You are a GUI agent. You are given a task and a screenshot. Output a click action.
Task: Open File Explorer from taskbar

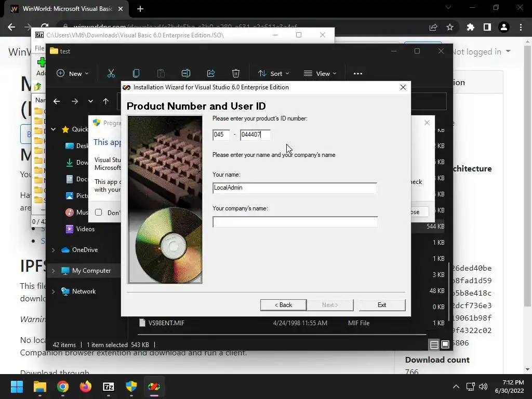(39, 387)
